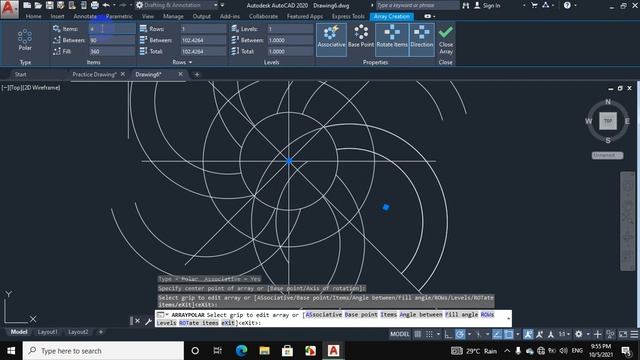This screenshot has height=360, width=640.
Task: Click the Fill angle 360 input field
Action: (x=112, y=51)
